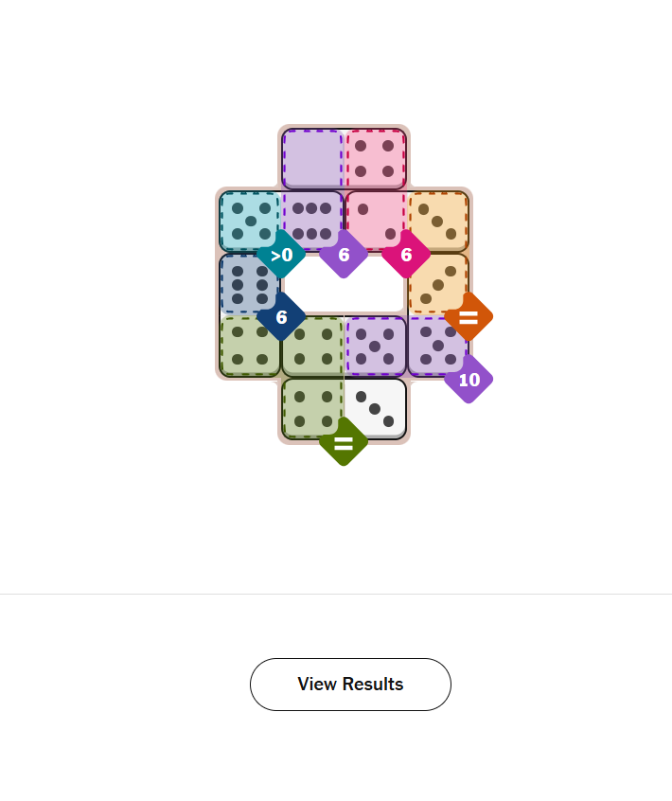Click the pink 6 constraint badge
672x801 pixels.
coord(406,254)
